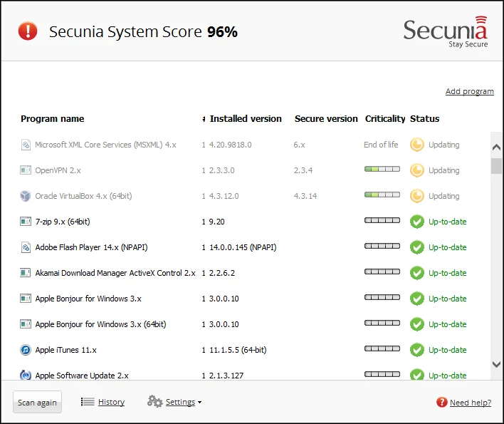Select the OpenVPN 2.x program name
504x424 pixels.
pyautogui.click(x=58, y=170)
